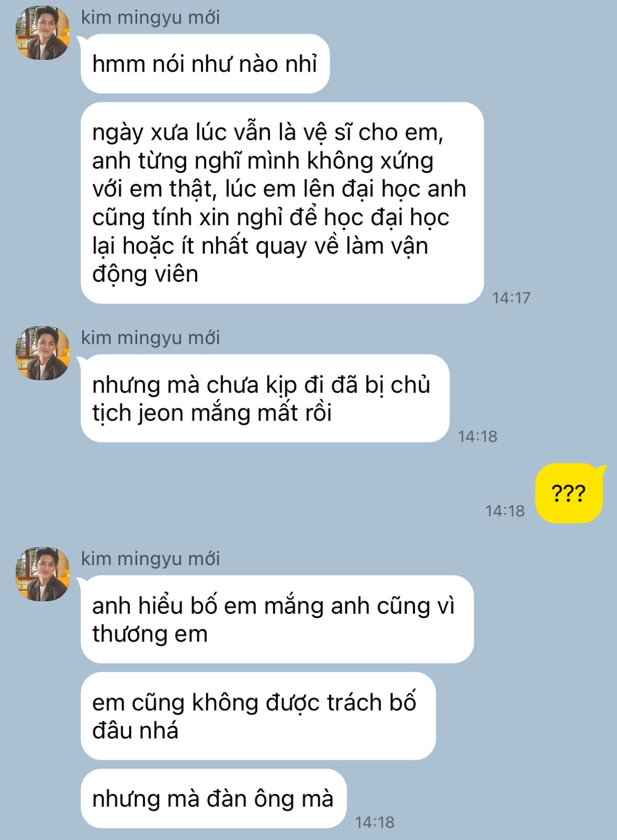Tap the words "đâu nhá" in the message
Image resolution: width=617 pixels, height=840 pixels.
coord(135,731)
